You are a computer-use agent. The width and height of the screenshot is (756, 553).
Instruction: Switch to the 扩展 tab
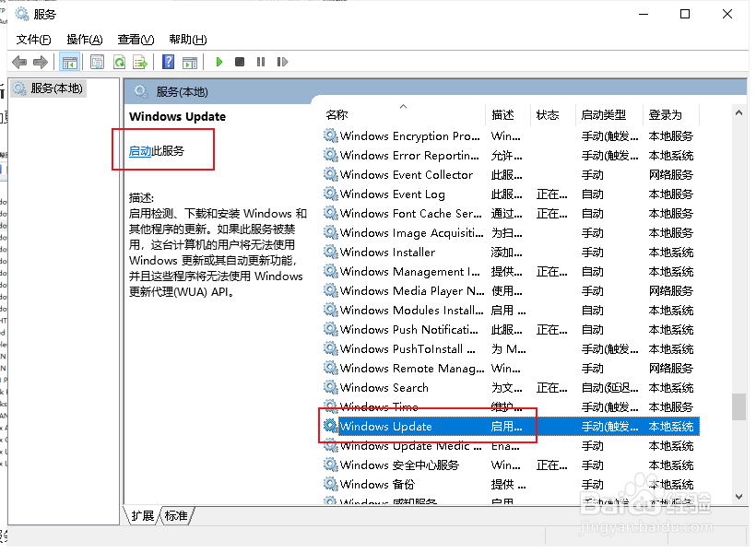(x=142, y=515)
